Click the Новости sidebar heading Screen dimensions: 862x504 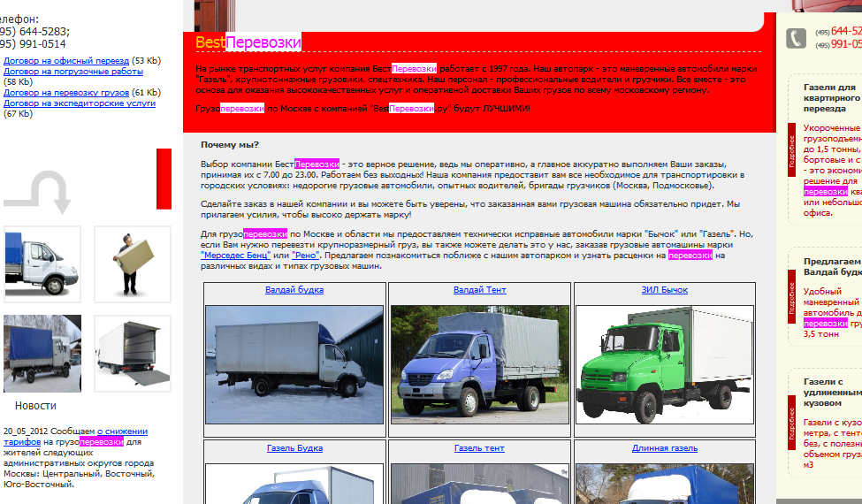coord(35,406)
